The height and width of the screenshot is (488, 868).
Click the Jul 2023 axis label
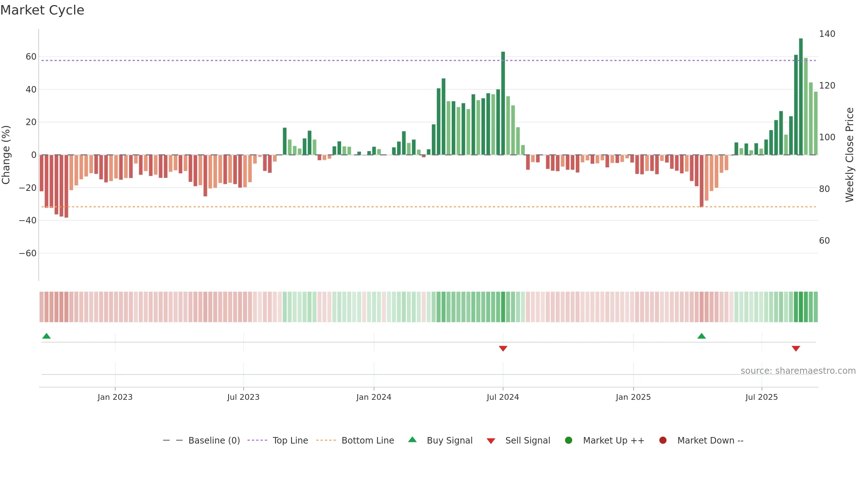(243, 397)
